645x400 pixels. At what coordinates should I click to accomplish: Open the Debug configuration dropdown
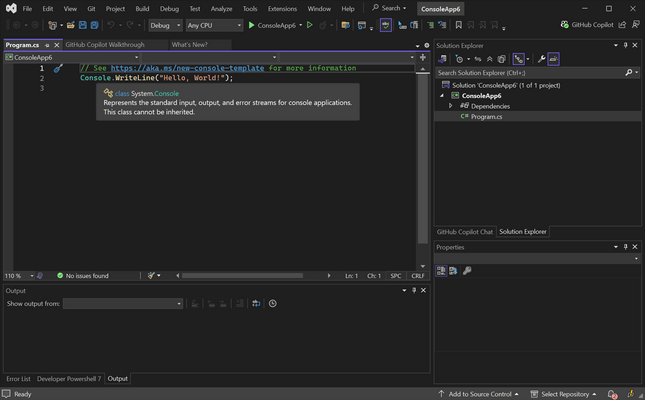(x=165, y=25)
